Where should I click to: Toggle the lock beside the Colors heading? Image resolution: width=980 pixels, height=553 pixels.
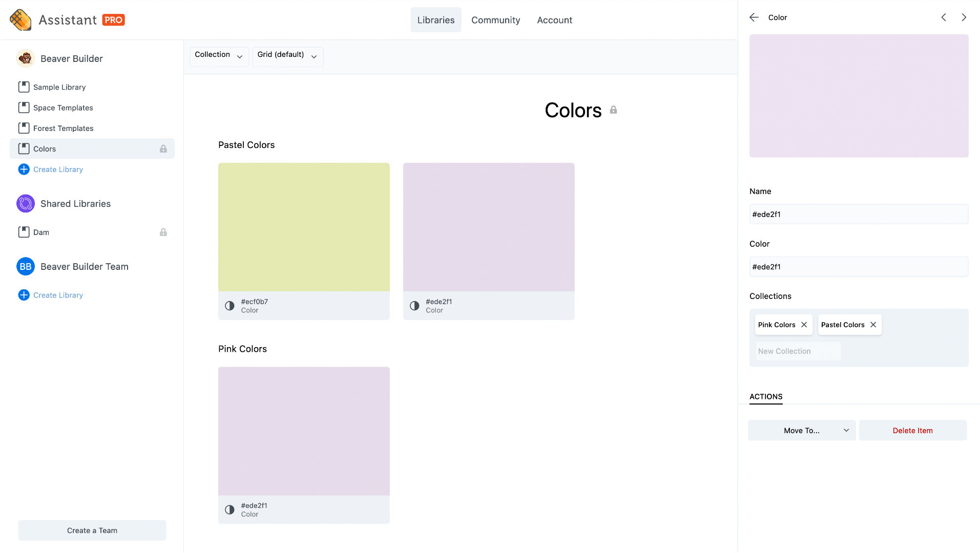pos(614,110)
